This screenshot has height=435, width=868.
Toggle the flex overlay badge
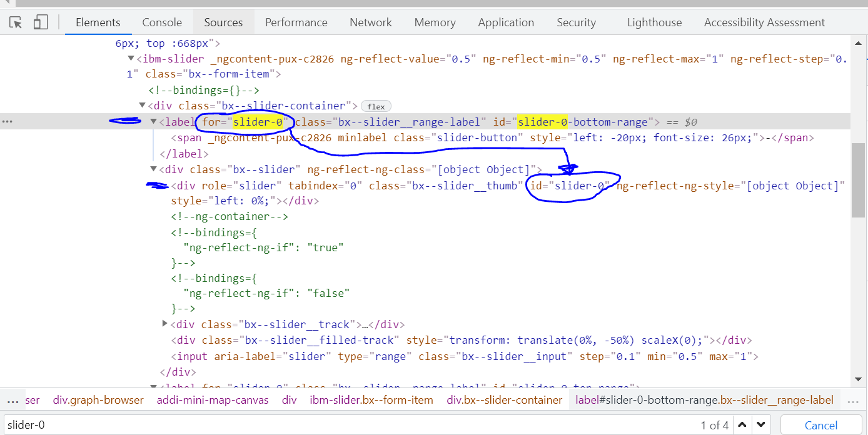376,106
